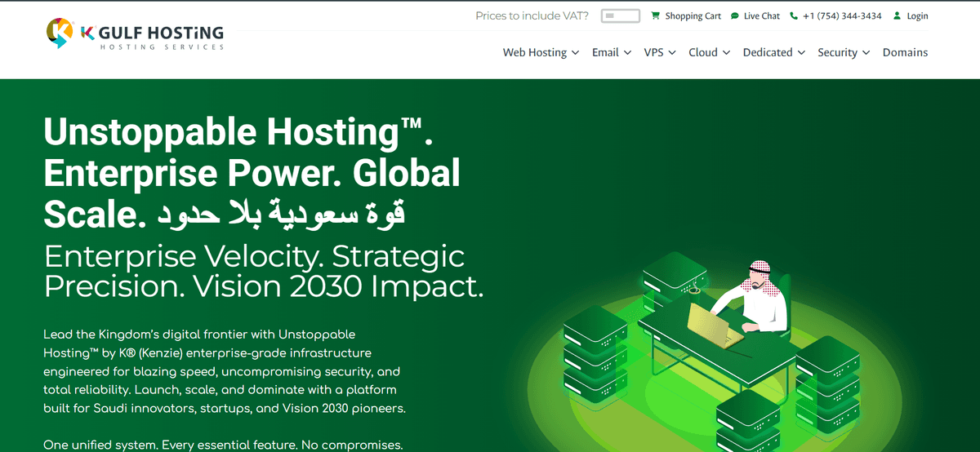Image resolution: width=980 pixels, height=452 pixels.
Task: Expand the Security menu chevron
Action: [866, 52]
